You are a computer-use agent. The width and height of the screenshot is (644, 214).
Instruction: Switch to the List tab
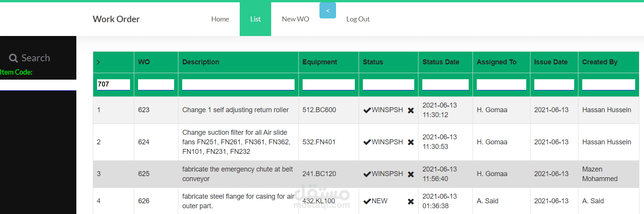pyautogui.click(x=255, y=19)
